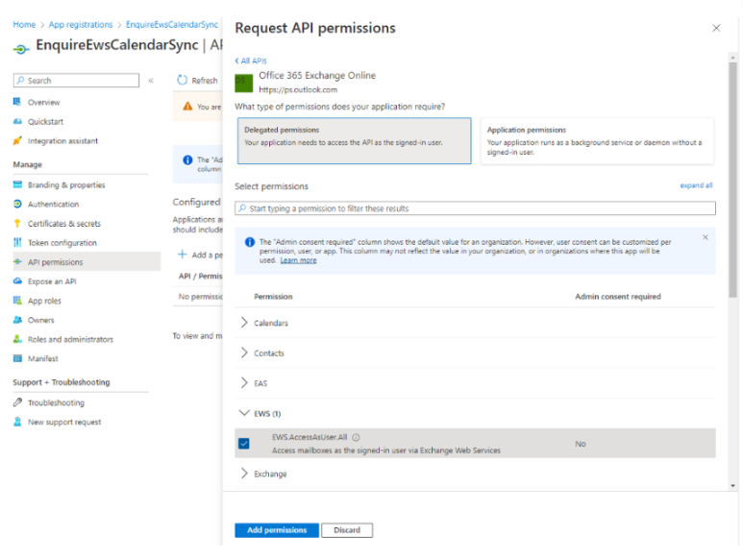Viewport: 743px width, 560px height.
Task: Open Overview in the sidebar
Action: click(43, 102)
